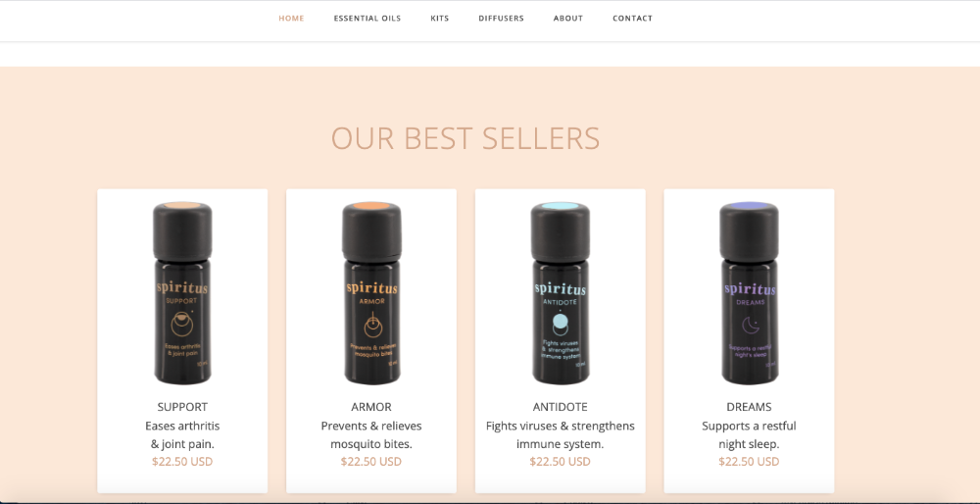
Task: Select Diffusers in the top navigation
Action: click(x=501, y=18)
